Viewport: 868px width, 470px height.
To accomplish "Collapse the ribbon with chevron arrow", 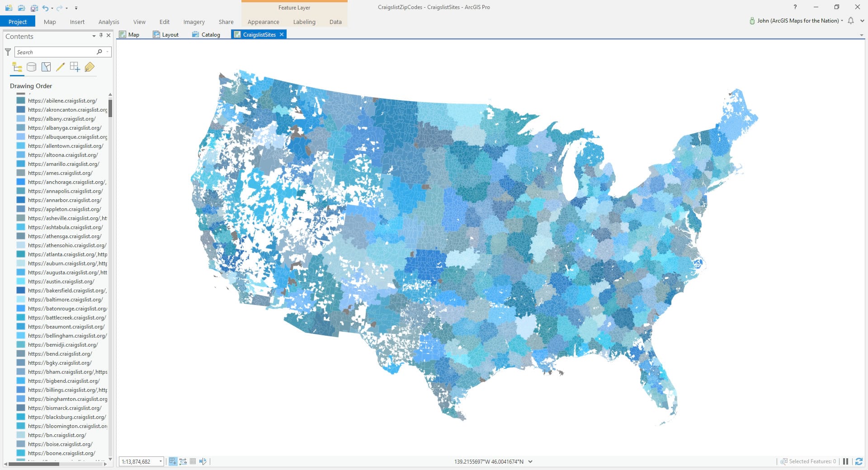I will point(862,21).
